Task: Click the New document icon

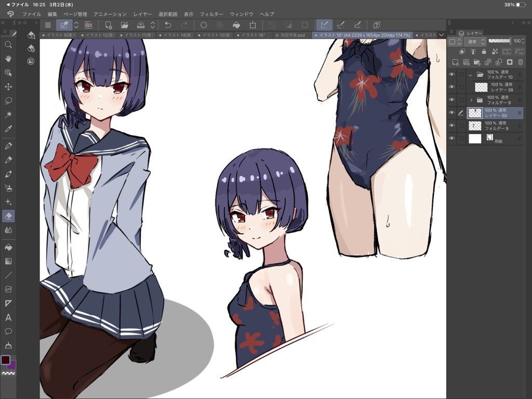Action: [x=108, y=25]
